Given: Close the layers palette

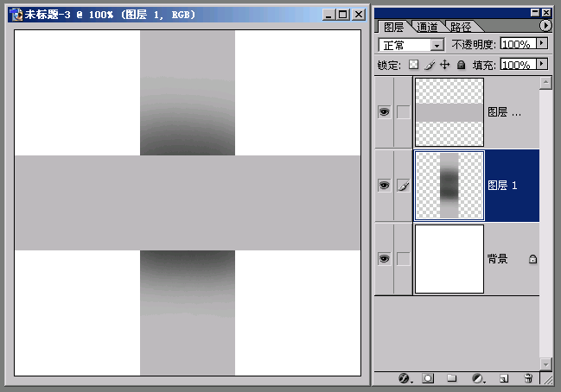Looking at the screenshot, I should coord(546,12).
